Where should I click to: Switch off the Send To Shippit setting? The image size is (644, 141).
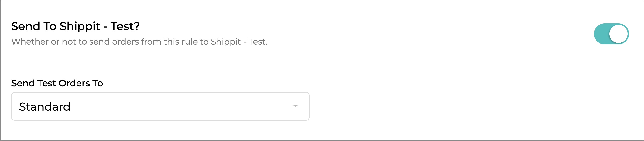coord(611,34)
